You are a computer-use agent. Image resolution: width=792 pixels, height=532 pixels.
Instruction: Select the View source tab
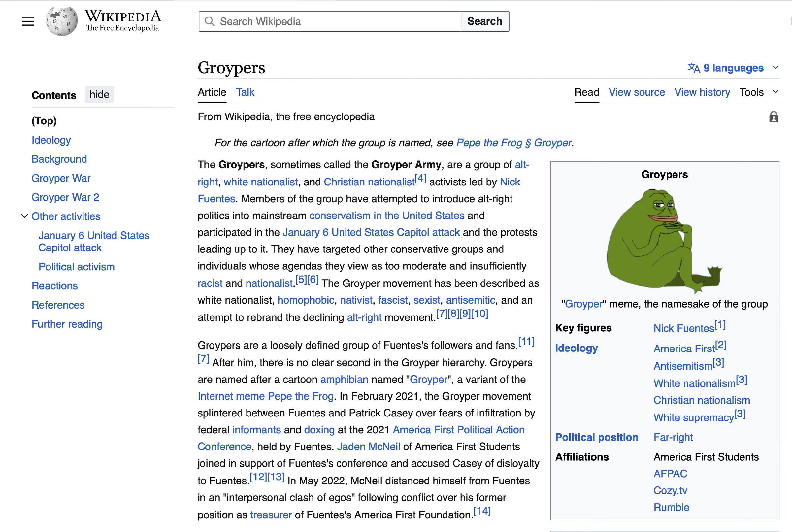(x=636, y=92)
